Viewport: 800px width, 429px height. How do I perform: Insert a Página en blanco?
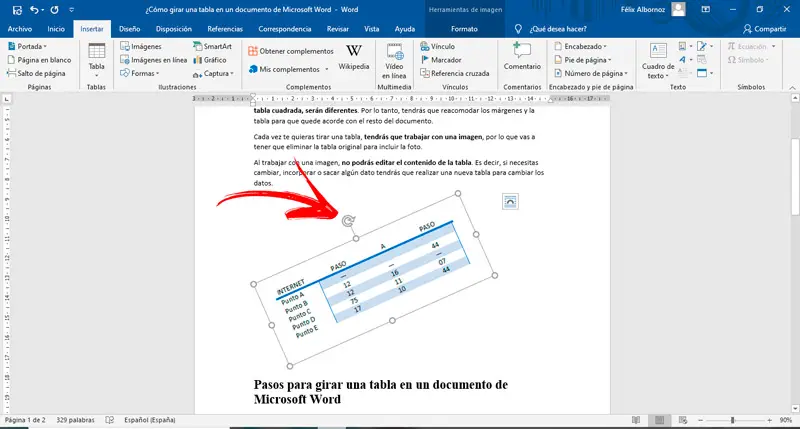click(x=39, y=60)
